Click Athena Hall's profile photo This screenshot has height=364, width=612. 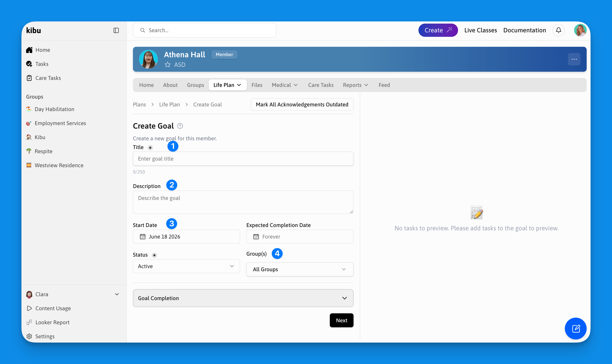[x=148, y=59]
